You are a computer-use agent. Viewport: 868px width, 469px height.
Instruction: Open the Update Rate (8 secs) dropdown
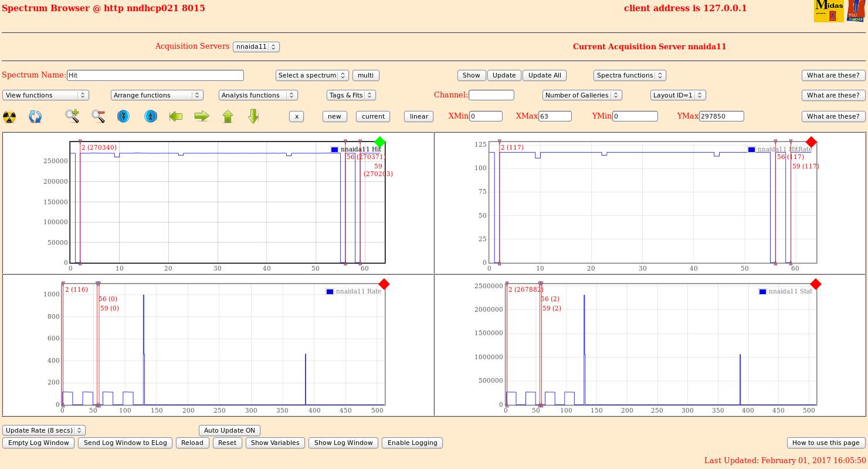44,430
